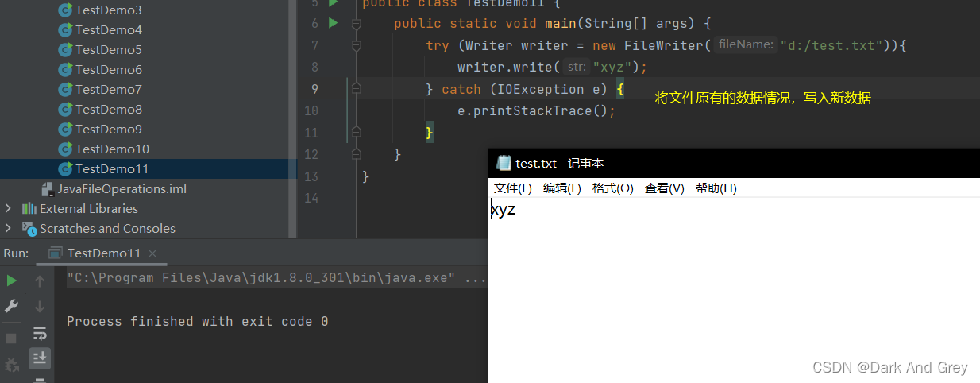Select TestDemo9 class in project tree

109,129
